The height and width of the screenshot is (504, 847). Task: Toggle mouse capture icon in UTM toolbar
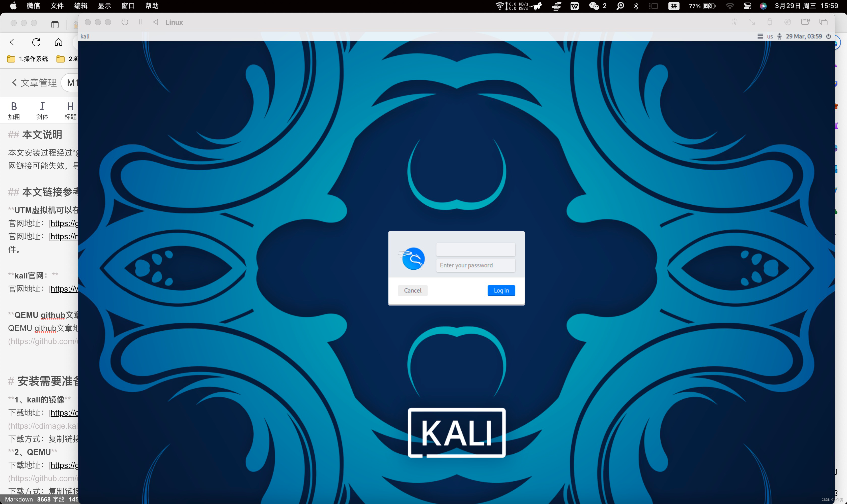(734, 22)
